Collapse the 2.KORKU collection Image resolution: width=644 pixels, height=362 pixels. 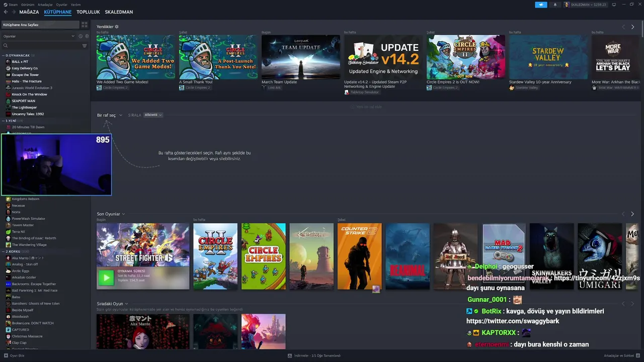3,251
